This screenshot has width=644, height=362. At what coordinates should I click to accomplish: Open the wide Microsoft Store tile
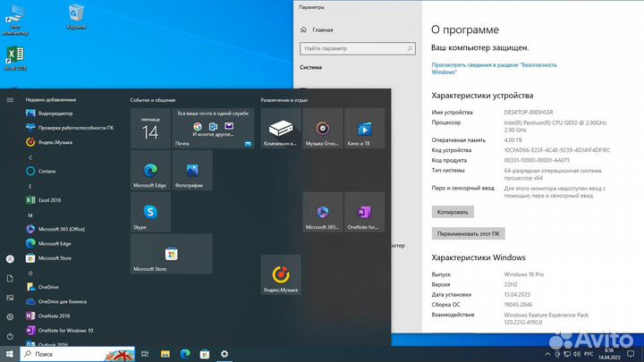click(171, 254)
